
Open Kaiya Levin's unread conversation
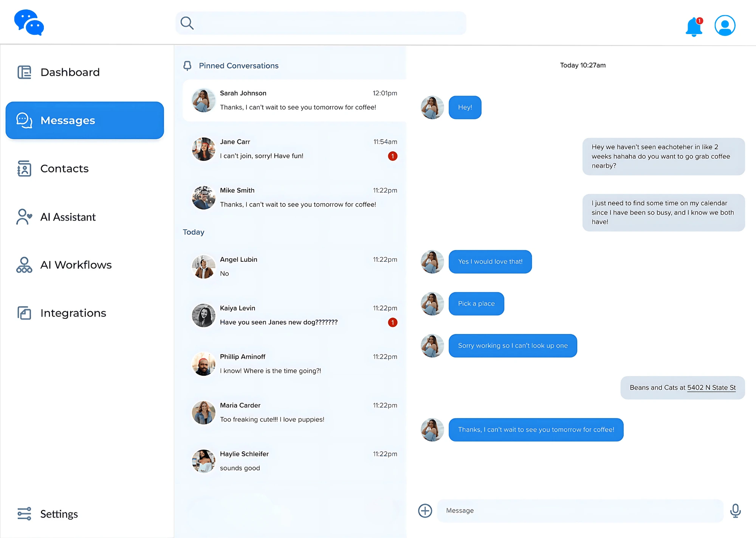294,315
